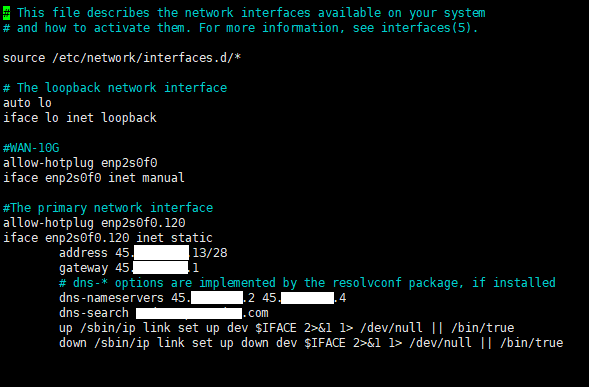Click '/bin/true' at end of down line
This screenshot has width=589, height=387.
coord(532,343)
